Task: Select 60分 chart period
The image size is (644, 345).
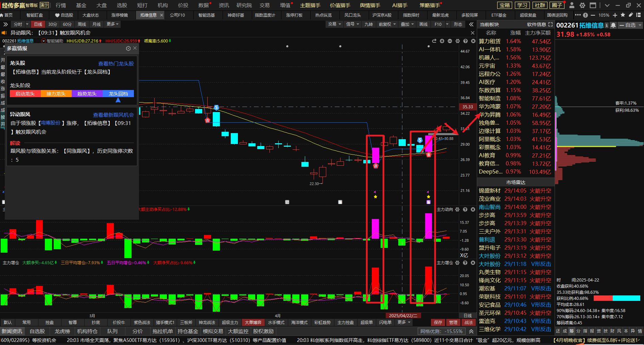Action: [67, 24]
